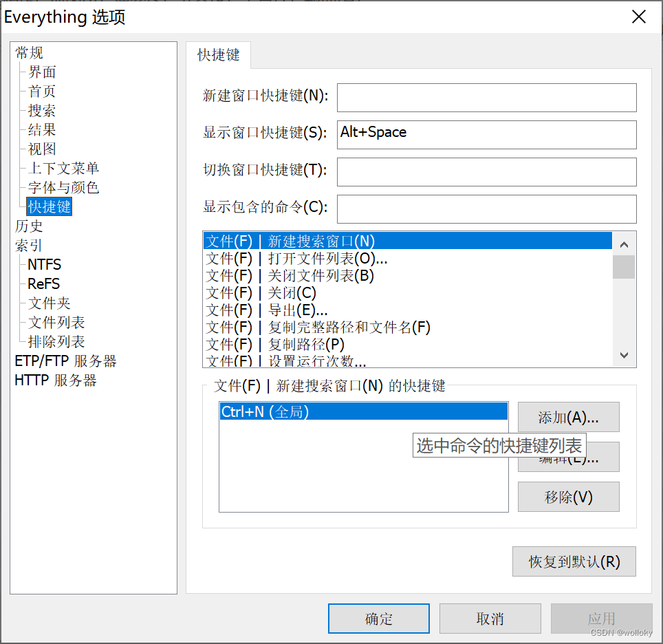Select 索引 in the options tree
This screenshot has height=644, width=663.
tap(29, 246)
